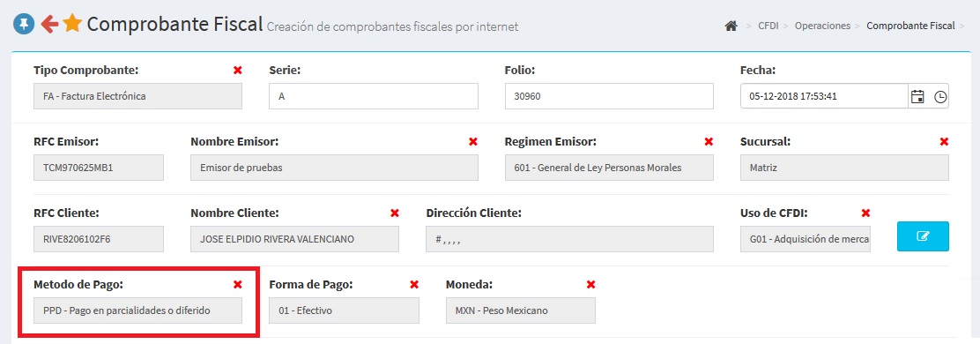Mark page favorite with star icon
The height and width of the screenshot is (344, 980).
[72, 24]
